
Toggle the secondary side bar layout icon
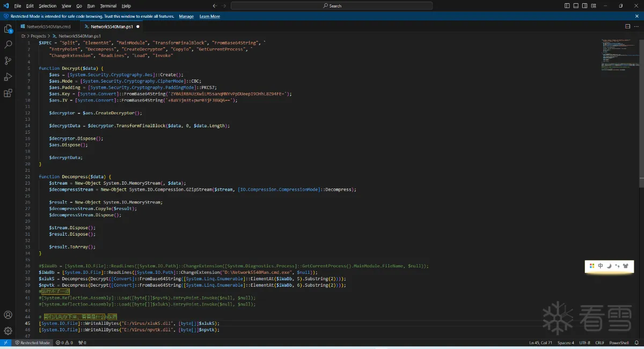click(x=585, y=6)
